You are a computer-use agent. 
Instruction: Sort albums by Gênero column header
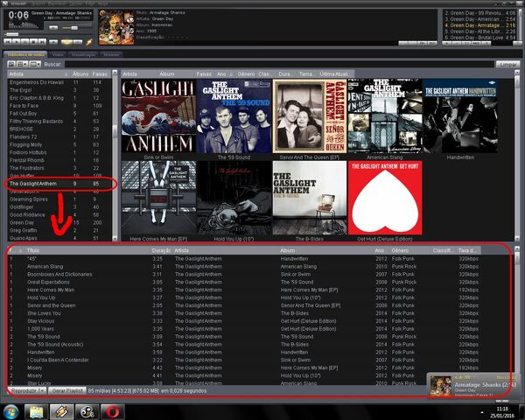(246, 74)
